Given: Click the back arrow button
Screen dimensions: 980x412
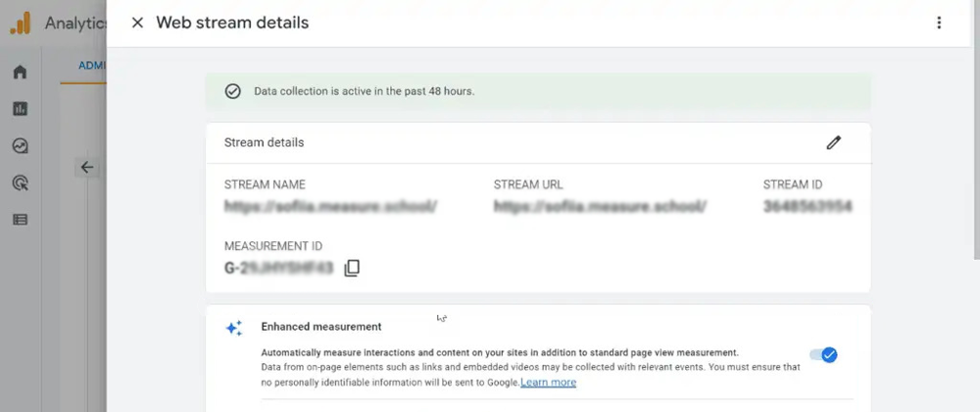Looking at the screenshot, I should (x=87, y=168).
